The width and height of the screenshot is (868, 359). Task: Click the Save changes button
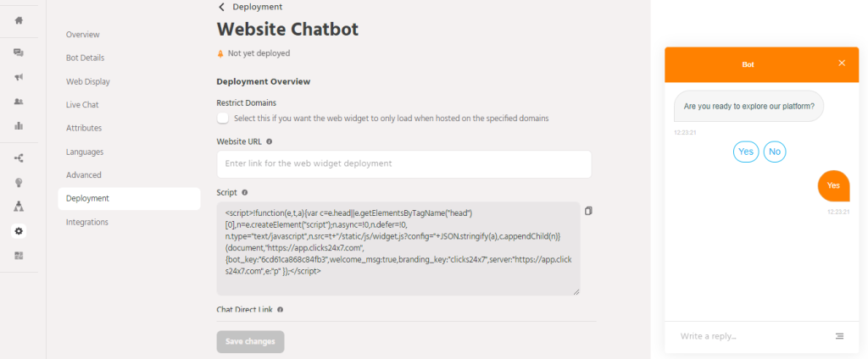coord(250,341)
